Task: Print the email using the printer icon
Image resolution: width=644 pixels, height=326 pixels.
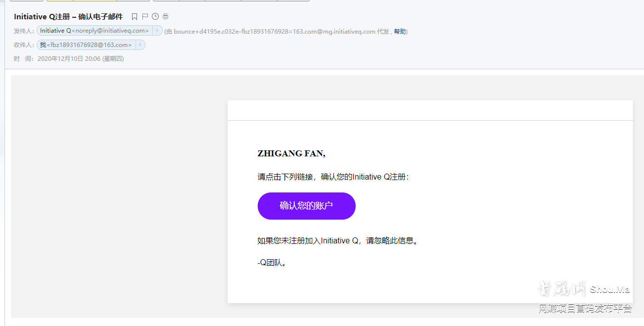Action: [165, 16]
